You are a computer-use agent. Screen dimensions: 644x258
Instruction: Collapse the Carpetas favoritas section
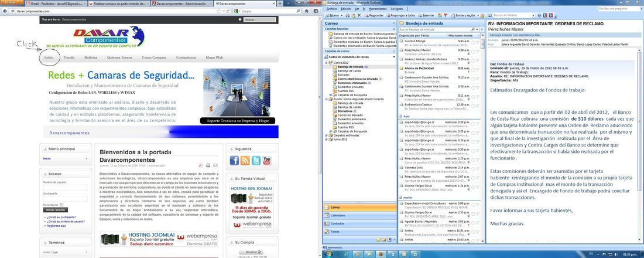394,29
